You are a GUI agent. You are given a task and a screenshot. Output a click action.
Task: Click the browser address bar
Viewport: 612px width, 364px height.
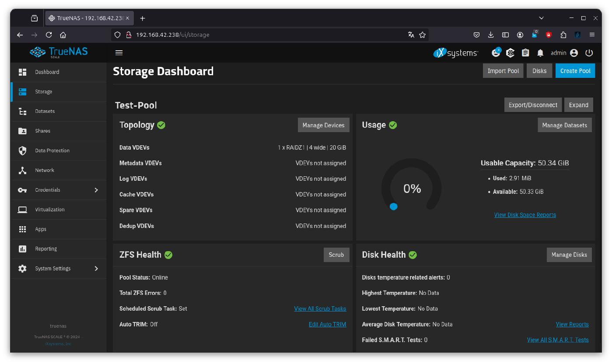[262, 35]
